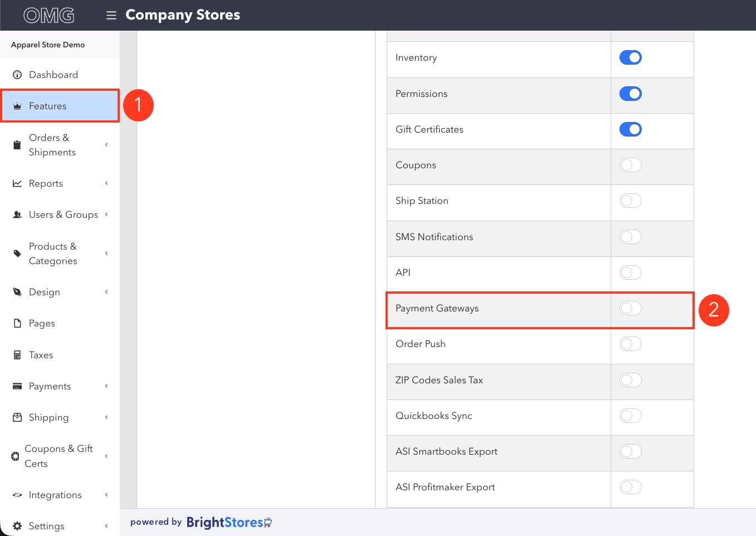The height and width of the screenshot is (536, 756).
Task: Expand the Orders & Shipments chevron
Action: [x=106, y=145]
